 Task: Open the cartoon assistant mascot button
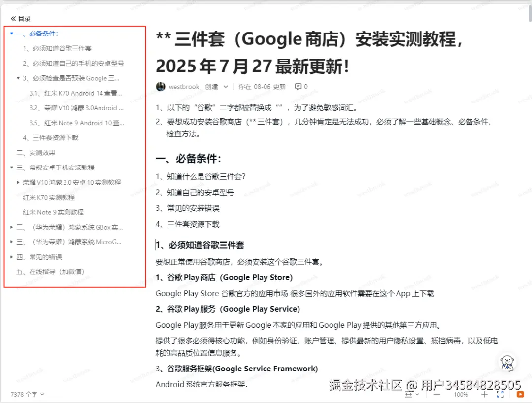click(x=507, y=362)
